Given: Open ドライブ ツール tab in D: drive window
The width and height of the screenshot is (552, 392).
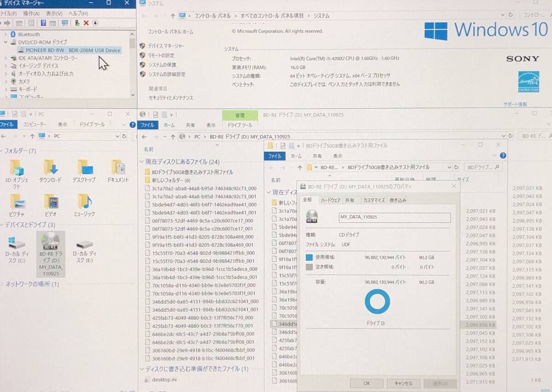Looking at the screenshot, I should coord(240,125).
